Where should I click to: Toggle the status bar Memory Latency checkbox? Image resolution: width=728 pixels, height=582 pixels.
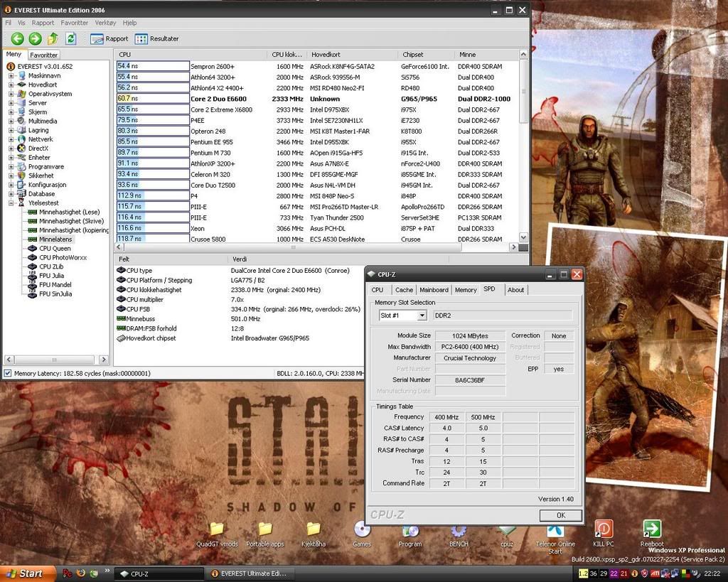coord(7,373)
